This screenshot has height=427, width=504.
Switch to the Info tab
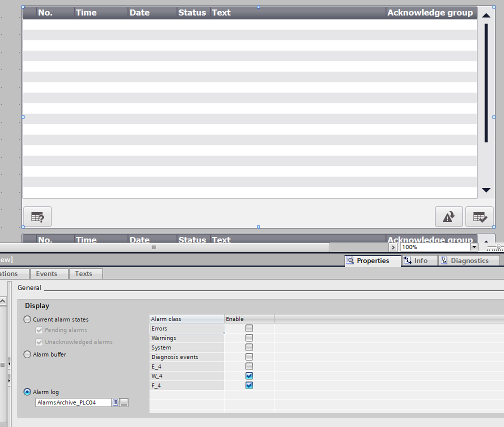pos(420,261)
